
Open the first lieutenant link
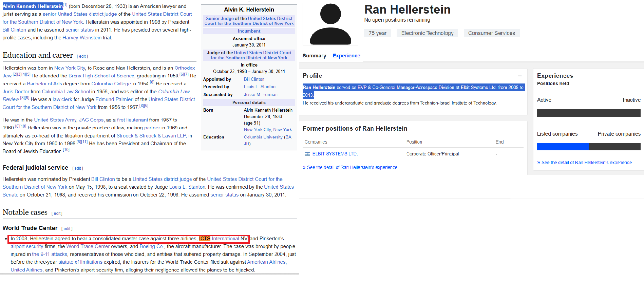132,120
